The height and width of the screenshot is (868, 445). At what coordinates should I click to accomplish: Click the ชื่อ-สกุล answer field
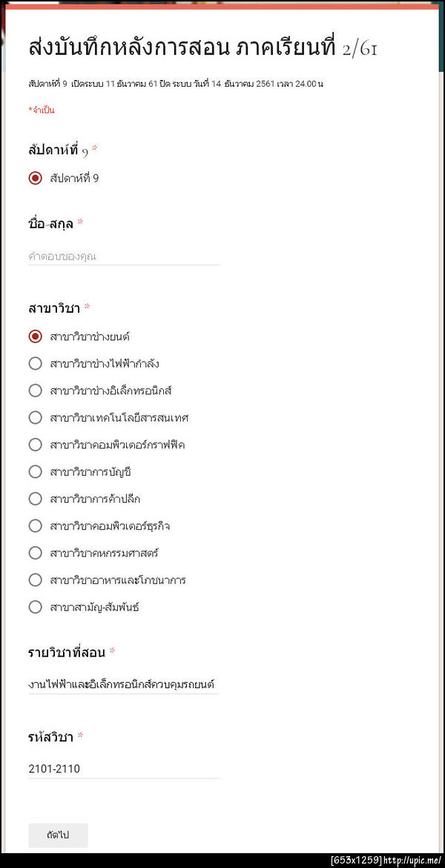point(122,256)
